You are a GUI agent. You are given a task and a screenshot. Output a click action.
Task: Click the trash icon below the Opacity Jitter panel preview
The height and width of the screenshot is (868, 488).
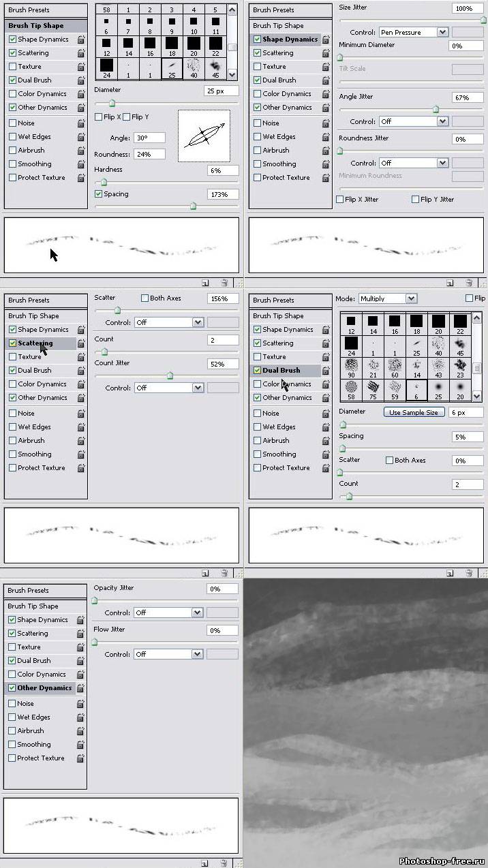point(224,863)
